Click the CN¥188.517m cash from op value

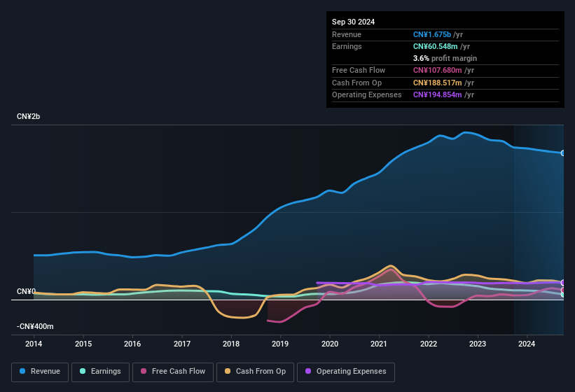click(438, 83)
